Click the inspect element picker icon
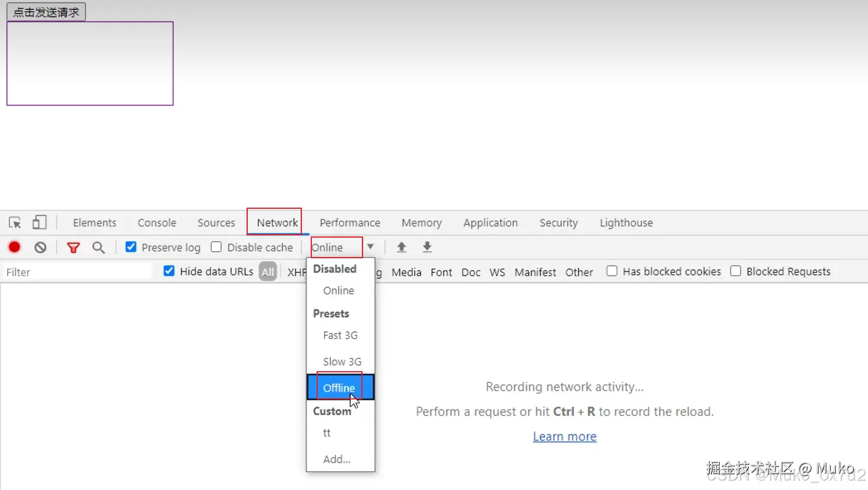The height and width of the screenshot is (490, 868). (15, 222)
